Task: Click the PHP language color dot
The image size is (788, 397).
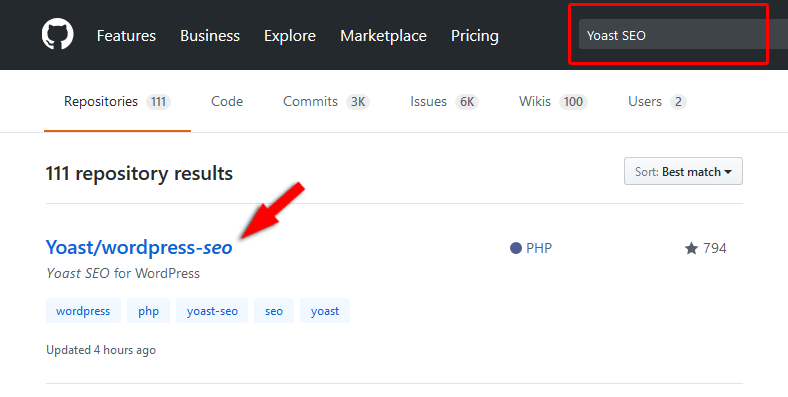Action: 516,248
